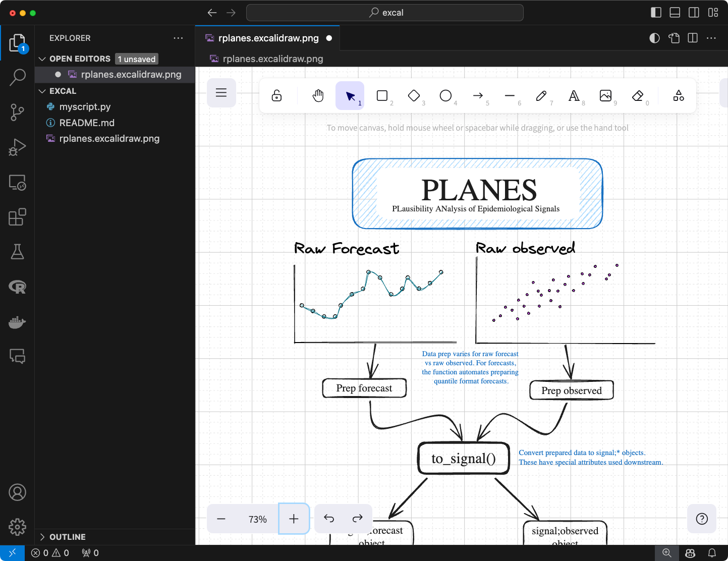728x561 pixels.
Task: Open the Extensions view in the sidebar
Action: (x=17, y=217)
